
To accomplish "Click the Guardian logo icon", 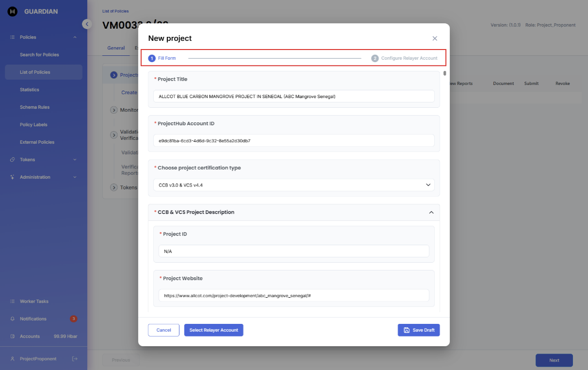I will tap(13, 12).
